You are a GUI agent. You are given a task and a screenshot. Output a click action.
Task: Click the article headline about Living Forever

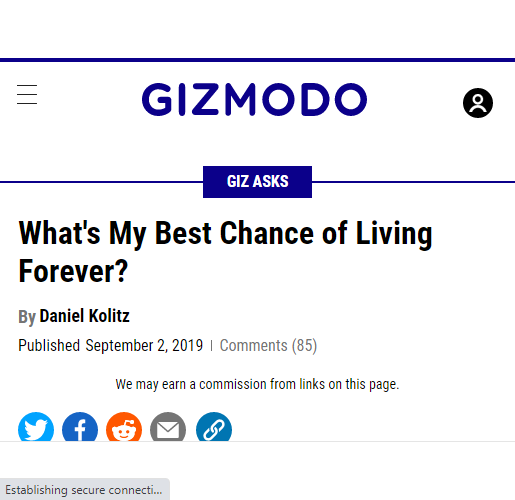coord(225,252)
